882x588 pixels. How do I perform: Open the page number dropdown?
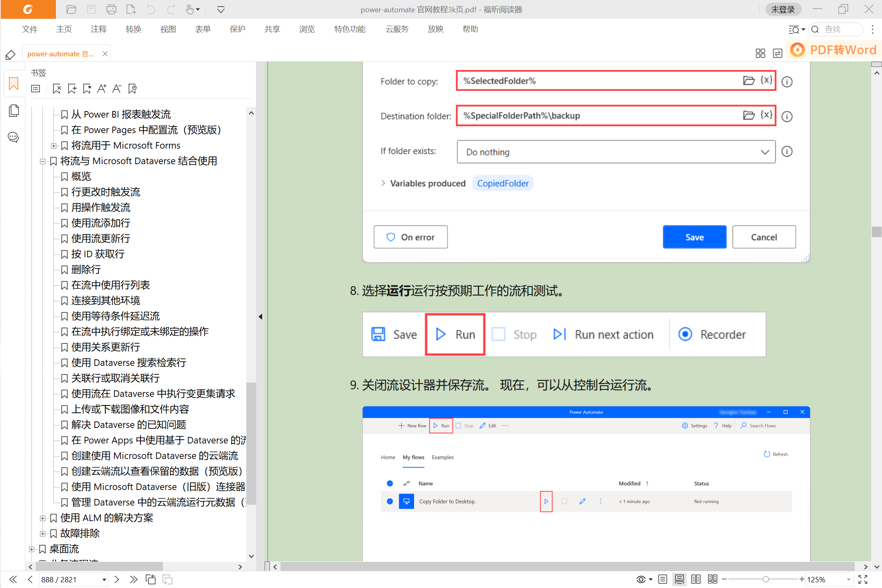(104, 580)
